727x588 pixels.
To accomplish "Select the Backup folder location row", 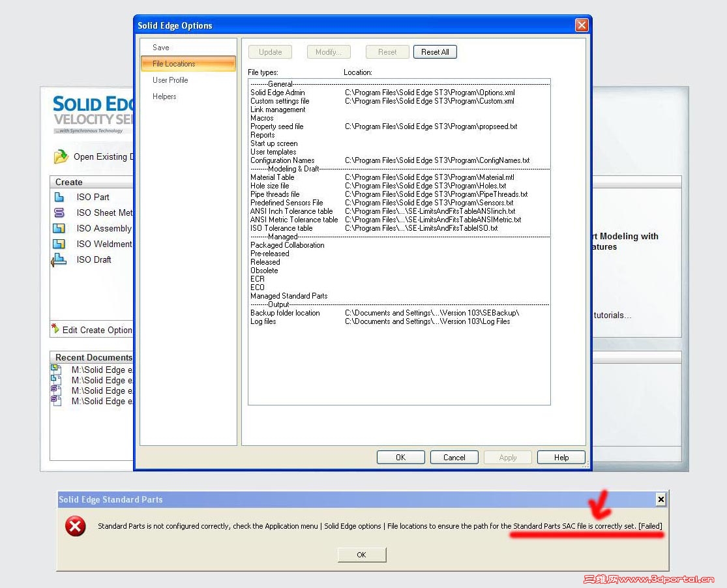I will click(x=399, y=312).
